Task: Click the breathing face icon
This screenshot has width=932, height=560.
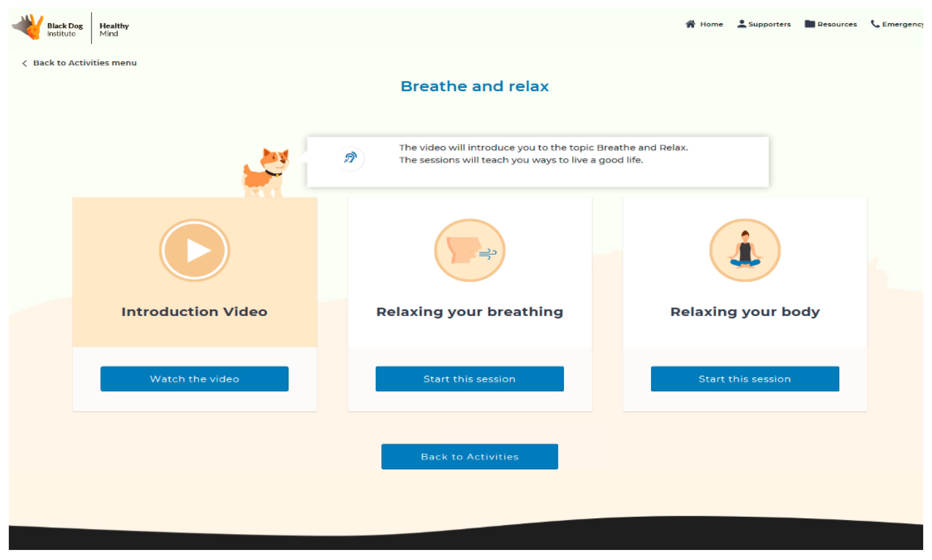Action: coord(469,251)
